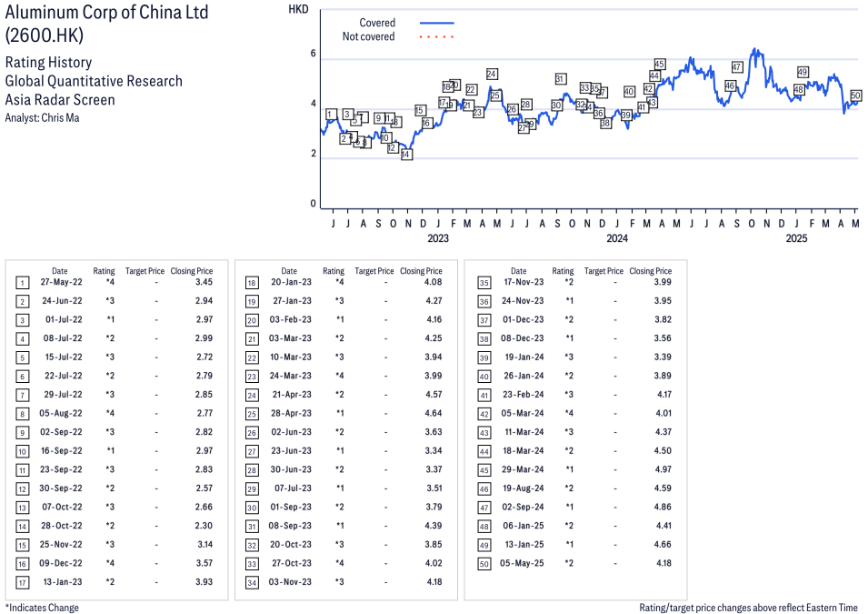
Task: Select the date 05-May-25
Action: coord(522,563)
